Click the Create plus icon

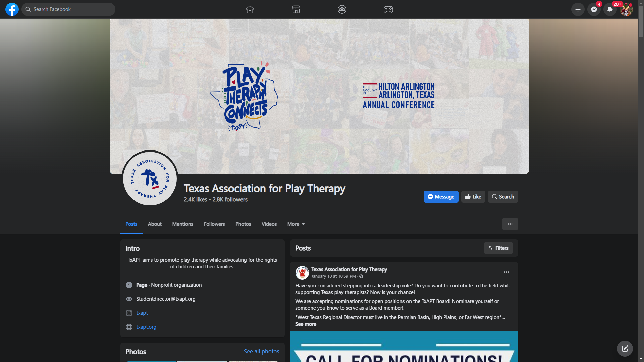point(578,9)
